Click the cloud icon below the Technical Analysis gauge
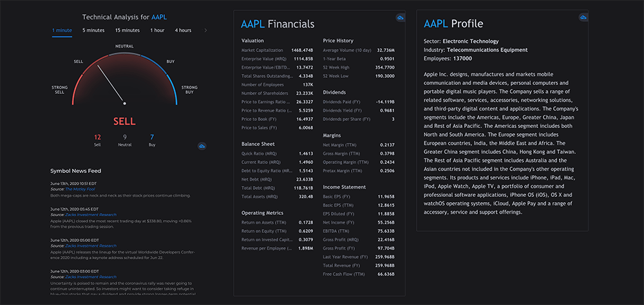The width and height of the screenshot is (644, 305). pyautogui.click(x=202, y=146)
